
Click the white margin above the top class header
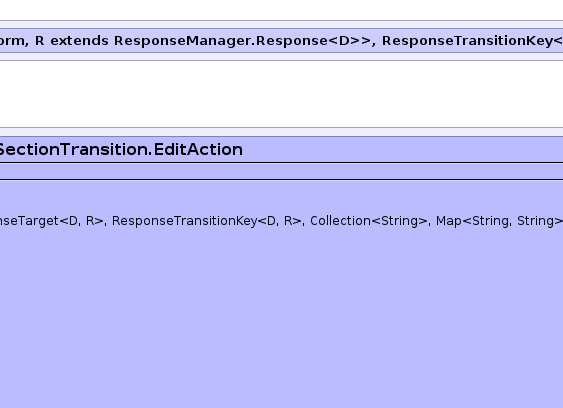coord(282,10)
